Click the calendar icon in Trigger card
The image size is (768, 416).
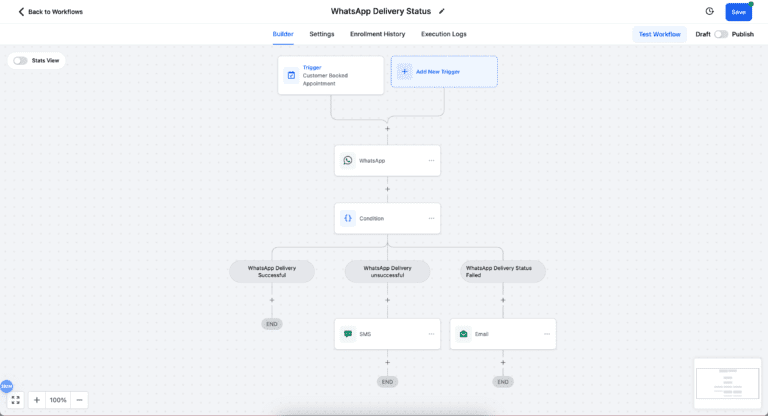click(291, 75)
